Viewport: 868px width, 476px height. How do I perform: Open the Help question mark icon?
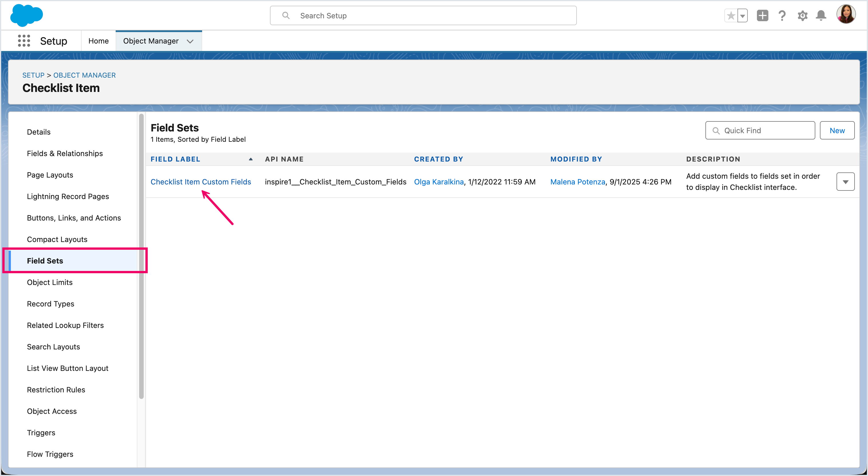(782, 15)
